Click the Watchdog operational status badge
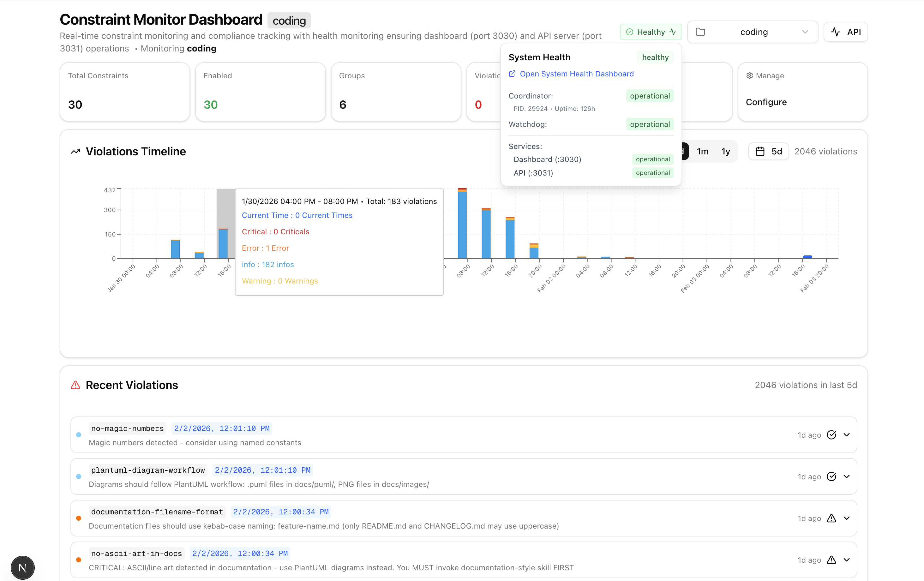This screenshot has width=924, height=581. tap(650, 124)
